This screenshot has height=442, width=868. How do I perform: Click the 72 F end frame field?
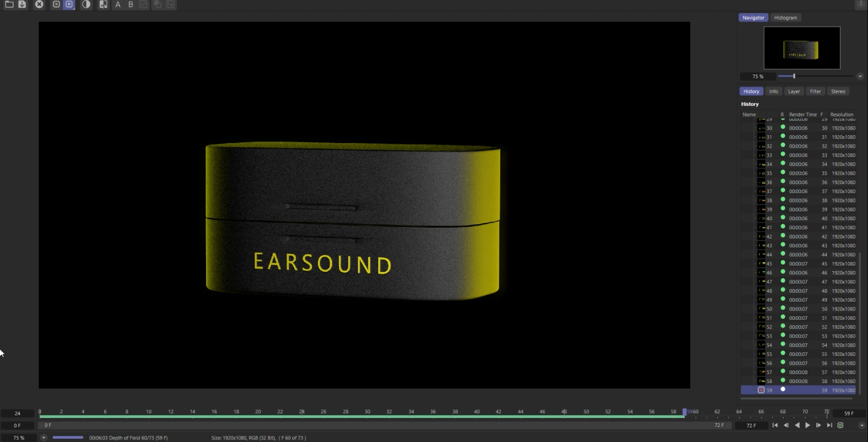click(x=751, y=426)
